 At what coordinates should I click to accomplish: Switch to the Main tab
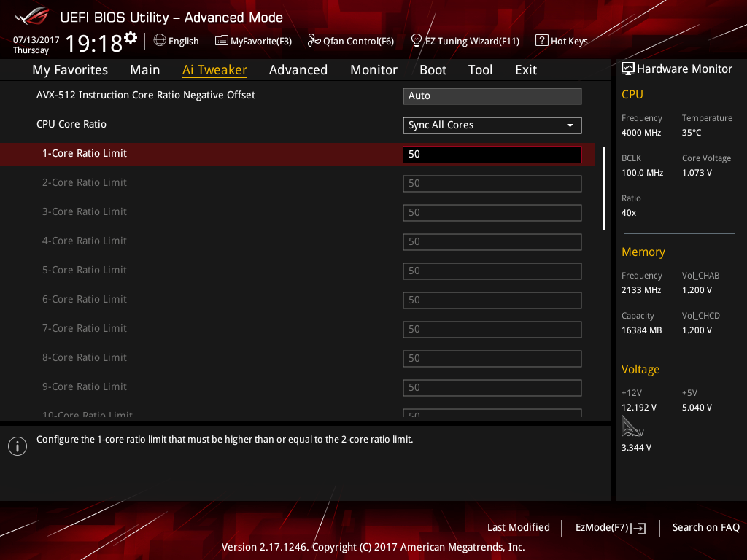(145, 70)
